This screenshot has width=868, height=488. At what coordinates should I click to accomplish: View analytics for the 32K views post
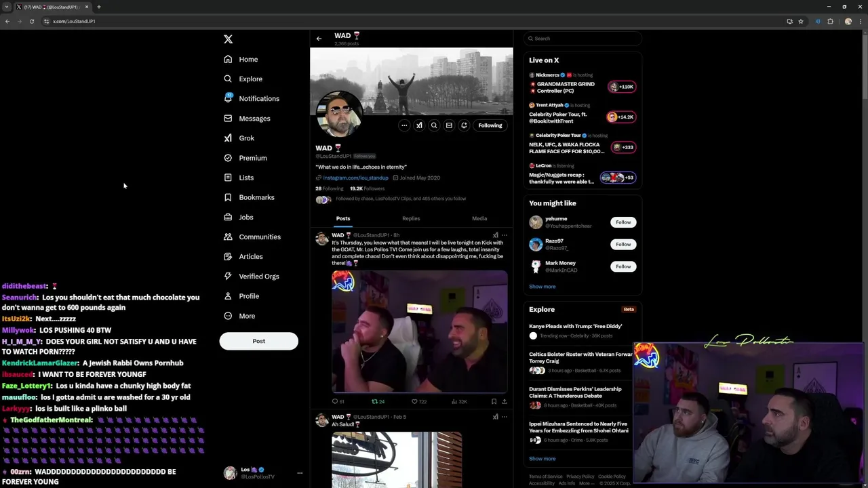459,401
